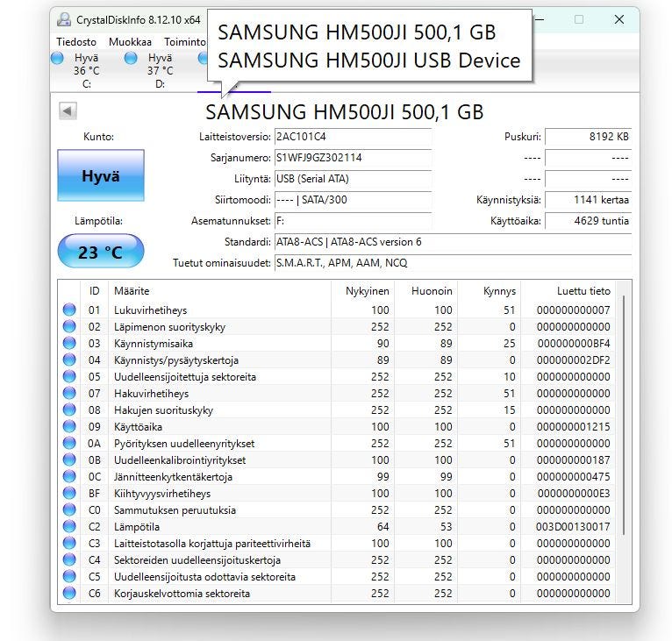The height and width of the screenshot is (641, 672).
Task: Click the Hyvä health status button
Action: click(101, 175)
